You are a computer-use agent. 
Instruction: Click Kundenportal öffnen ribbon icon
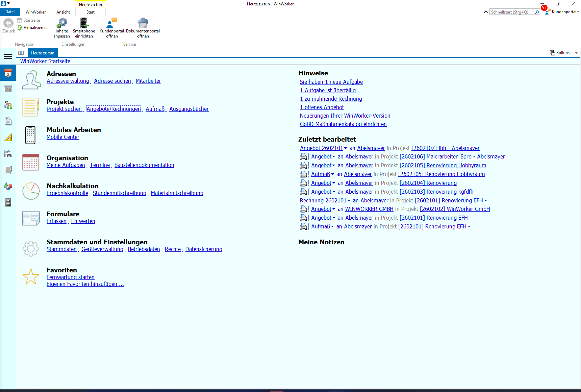click(111, 23)
